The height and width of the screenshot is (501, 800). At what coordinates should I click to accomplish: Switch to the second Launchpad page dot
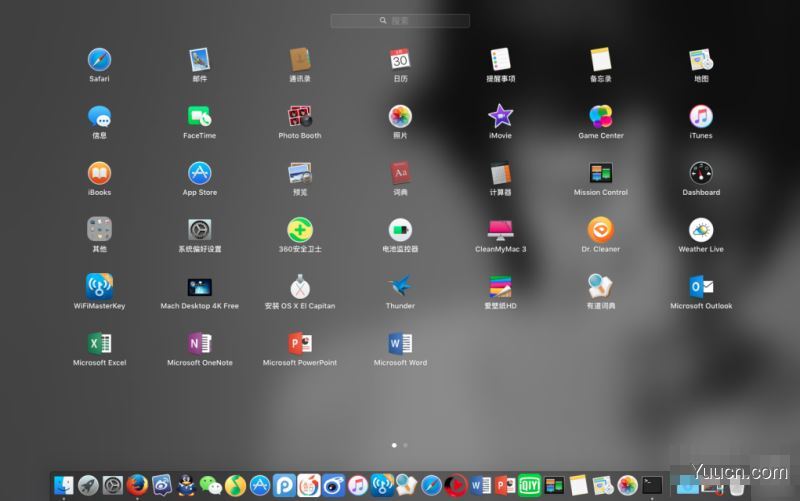(x=406, y=445)
